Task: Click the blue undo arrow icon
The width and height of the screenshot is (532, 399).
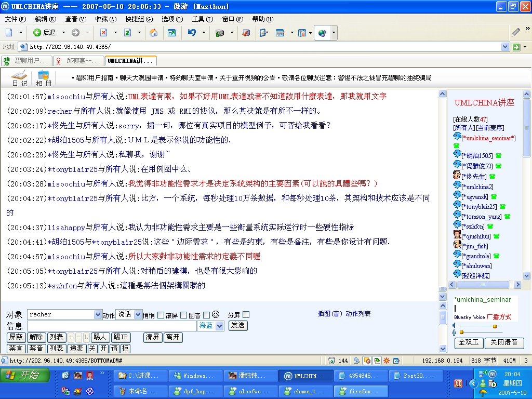Action: (x=192, y=33)
